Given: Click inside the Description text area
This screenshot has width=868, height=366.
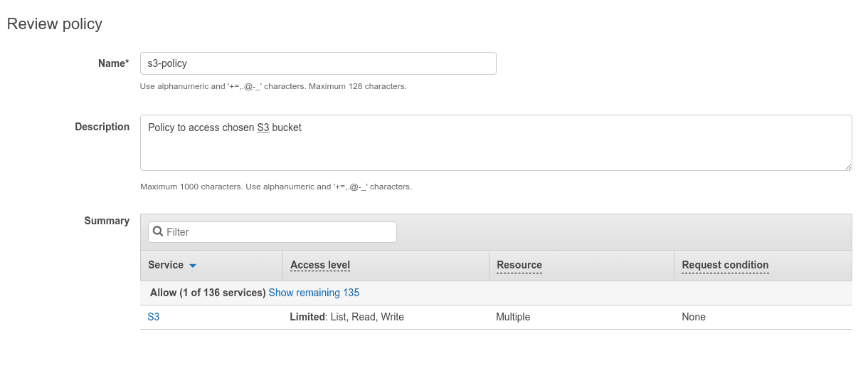Looking at the screenshot, I should tap(496, 142).
